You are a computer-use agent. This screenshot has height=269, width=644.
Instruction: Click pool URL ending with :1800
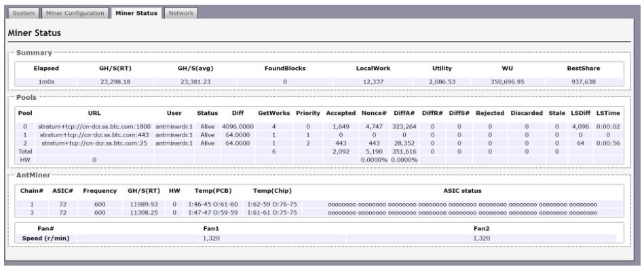[94, 126]
